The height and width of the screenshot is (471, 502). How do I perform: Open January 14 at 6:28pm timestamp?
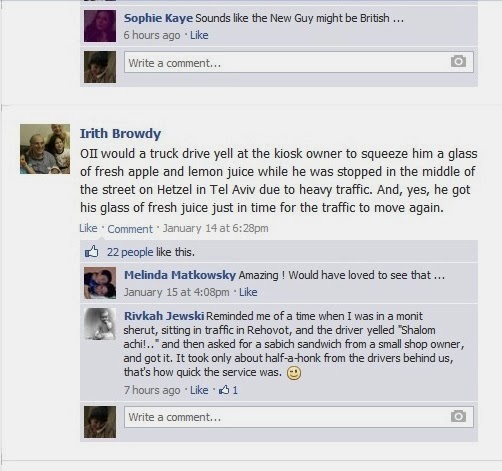215,228
